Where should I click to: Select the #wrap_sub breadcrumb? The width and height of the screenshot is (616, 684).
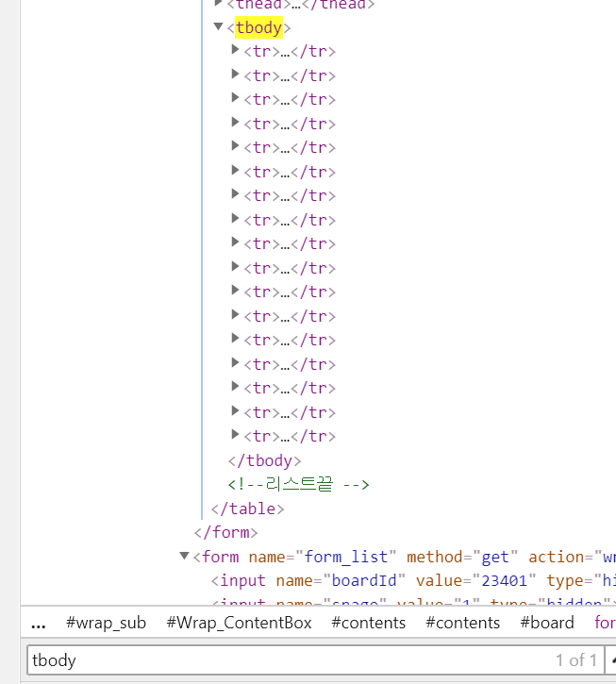(106, 623)
